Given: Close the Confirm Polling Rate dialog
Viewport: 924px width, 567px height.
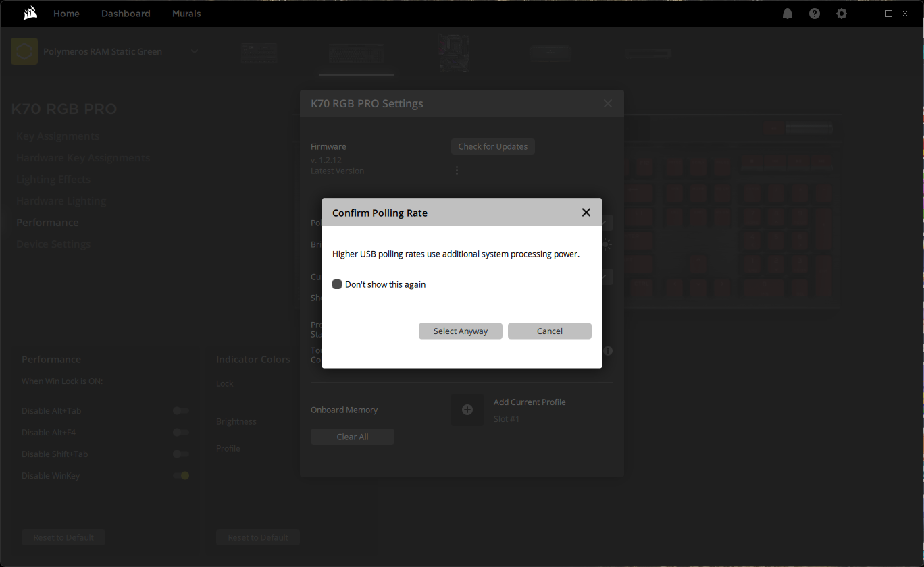Looking at the screenshot, I should 586,213.
